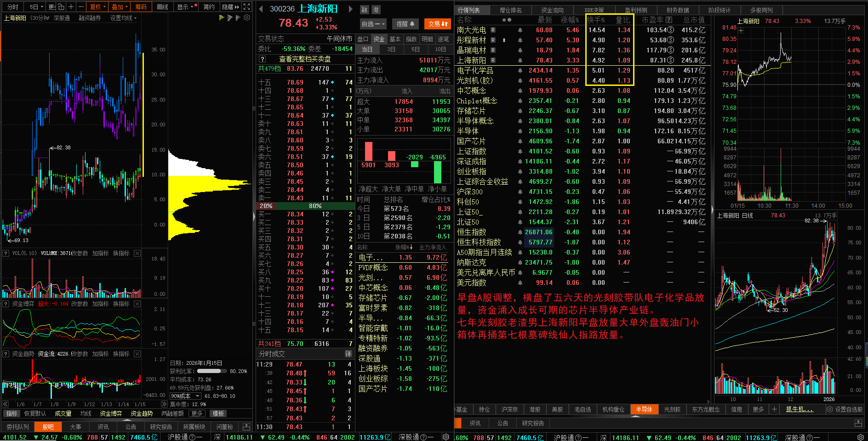868x441 pixels.
Task: Open the 模板 template button
Action: point(218,413)
